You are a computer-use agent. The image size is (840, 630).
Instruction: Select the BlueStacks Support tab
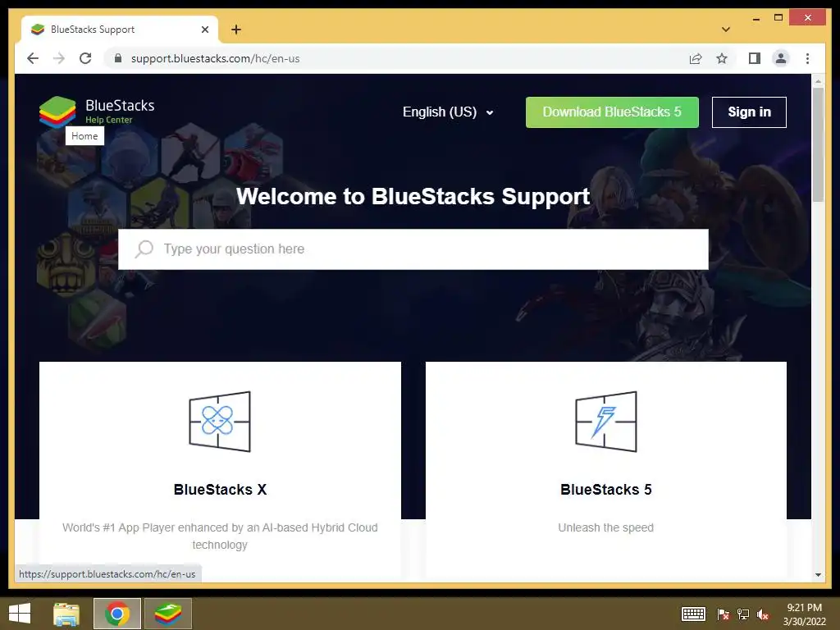(120, 30)
